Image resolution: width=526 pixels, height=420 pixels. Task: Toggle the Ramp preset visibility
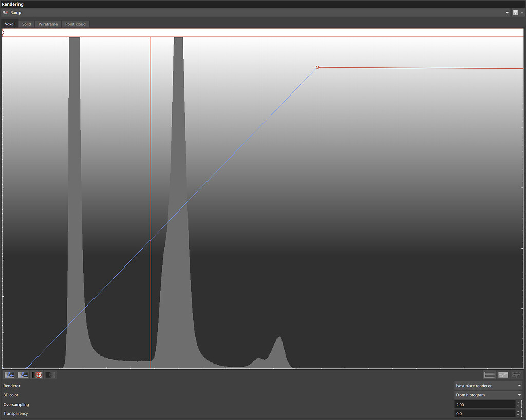[5, 12]
